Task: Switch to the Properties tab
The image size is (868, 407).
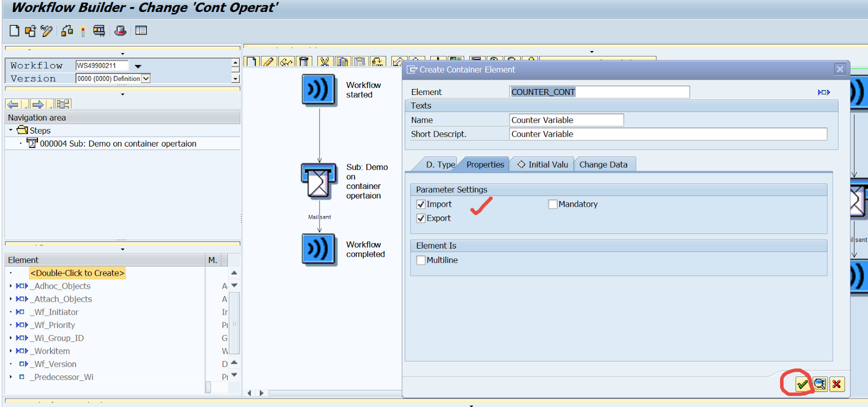Action: point(485,164)
